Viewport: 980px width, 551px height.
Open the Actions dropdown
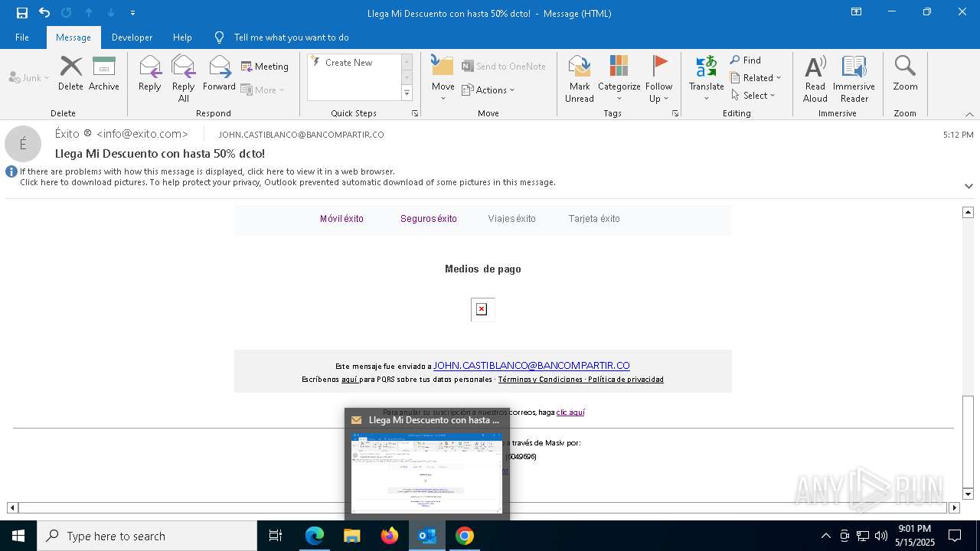point(488,90)
